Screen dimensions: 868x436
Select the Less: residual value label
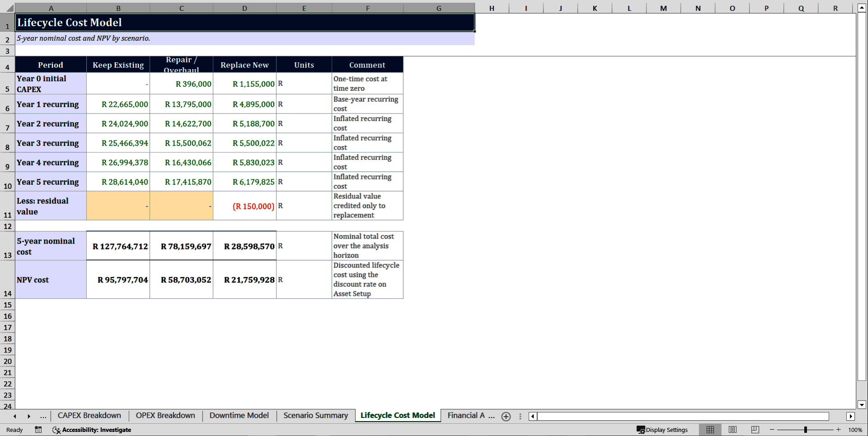[x=51, y=206]
